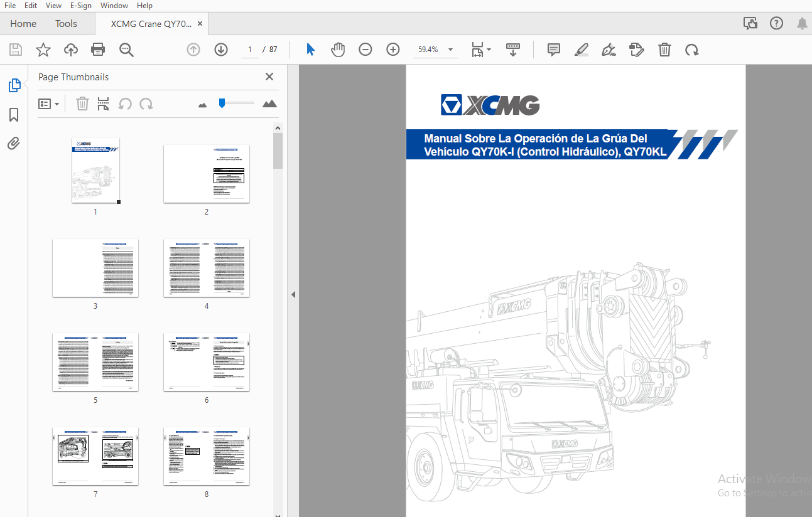This screenshot has width=812, height=517.
Task: Click the insert/extract pages panel icon
Action: point(104,104)
